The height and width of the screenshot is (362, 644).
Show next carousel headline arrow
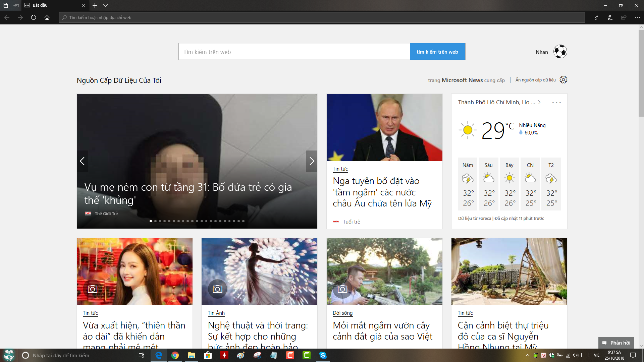[312, 161]
